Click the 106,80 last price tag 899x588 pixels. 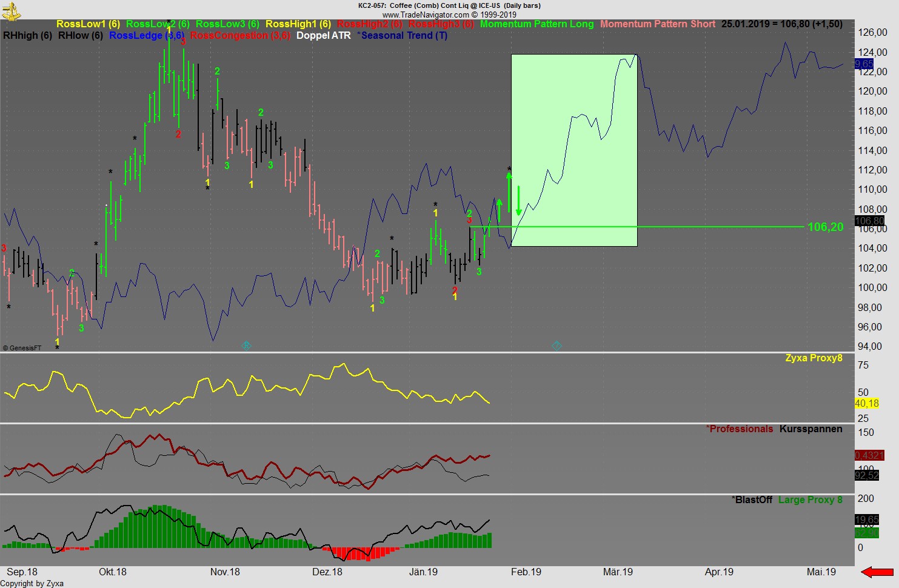869,221
